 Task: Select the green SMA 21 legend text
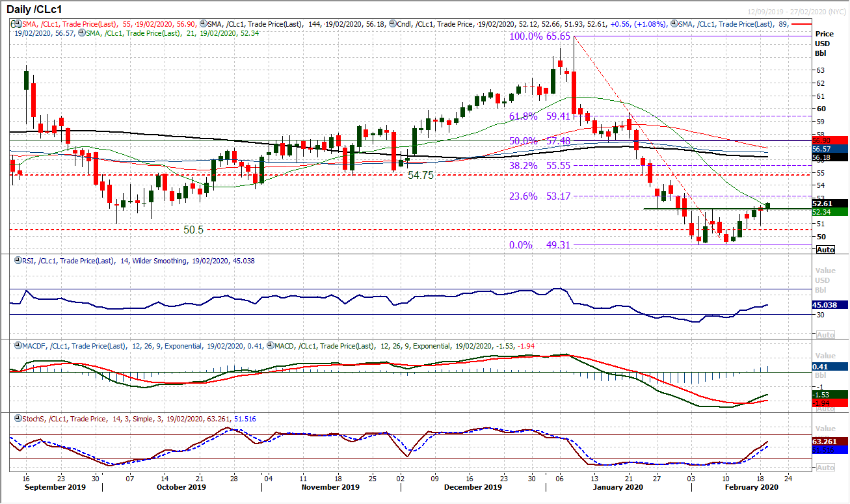[172, 33]
